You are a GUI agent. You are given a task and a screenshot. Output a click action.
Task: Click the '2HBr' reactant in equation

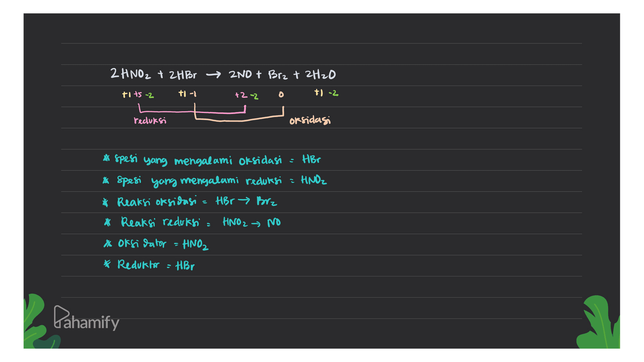183,75
